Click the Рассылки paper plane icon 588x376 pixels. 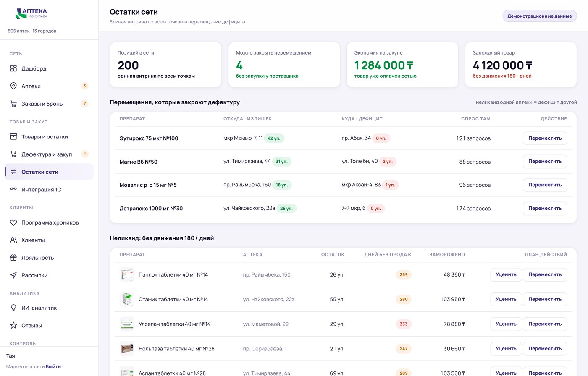click(13, 276)
